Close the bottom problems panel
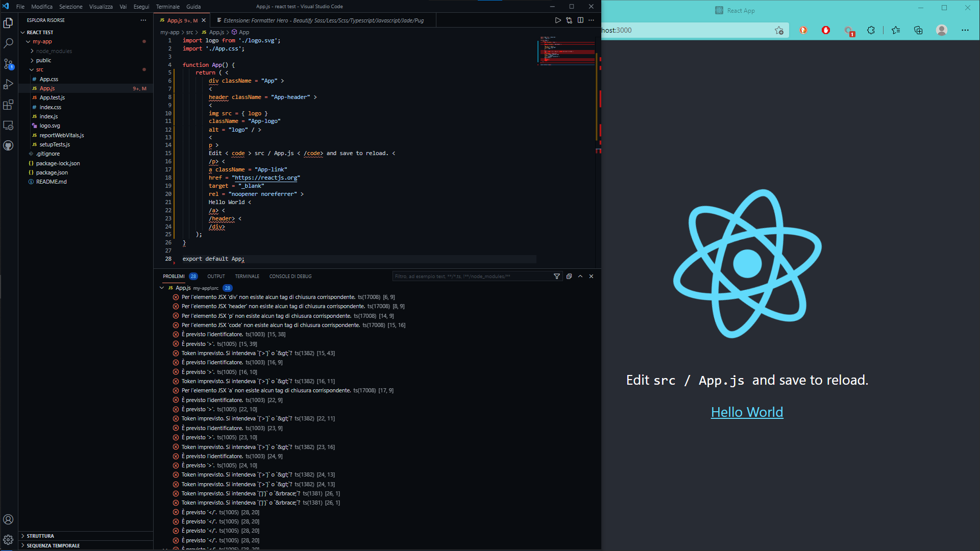 (x=592, y=277)
